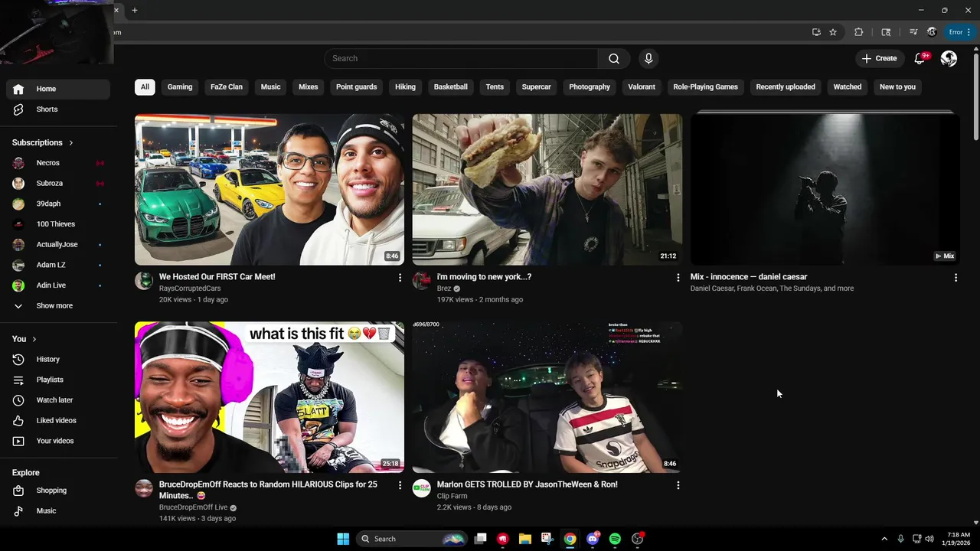Open 100 Thieves subscription channel

pos(58,224)
